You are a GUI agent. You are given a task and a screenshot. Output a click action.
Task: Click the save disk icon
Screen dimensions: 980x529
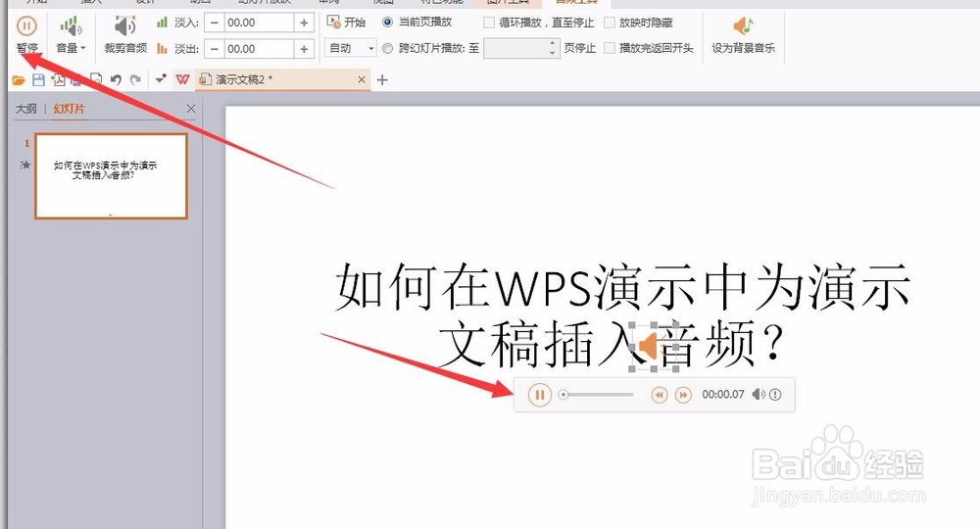coord(38,80)
